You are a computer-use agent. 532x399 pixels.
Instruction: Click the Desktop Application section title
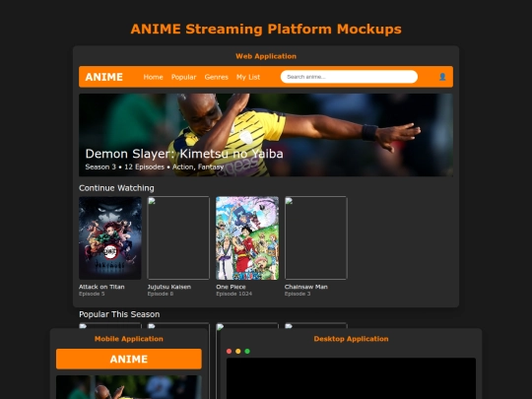(351, 339)
